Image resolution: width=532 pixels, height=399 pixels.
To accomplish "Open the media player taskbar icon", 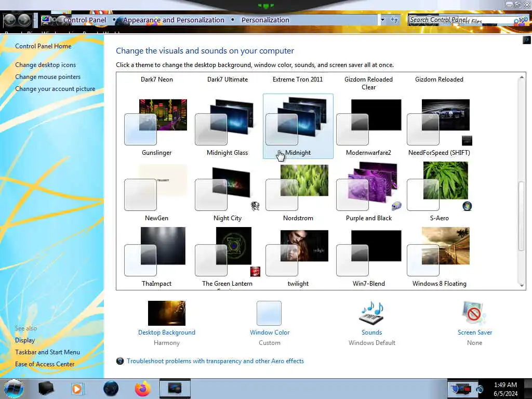I will (77, 389).
